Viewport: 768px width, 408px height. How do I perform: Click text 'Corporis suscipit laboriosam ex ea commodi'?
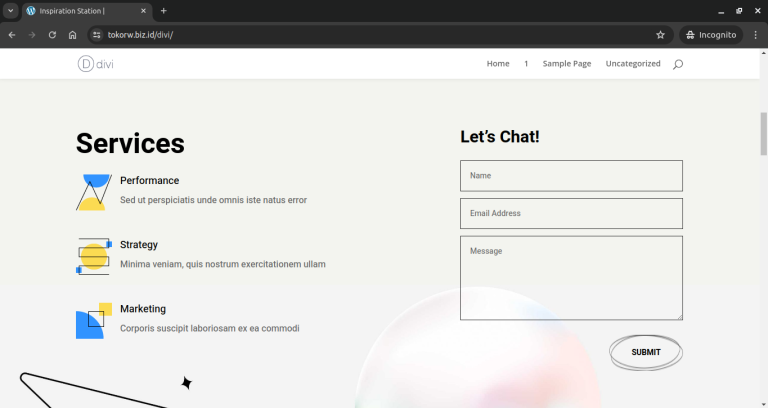[210, 328]
